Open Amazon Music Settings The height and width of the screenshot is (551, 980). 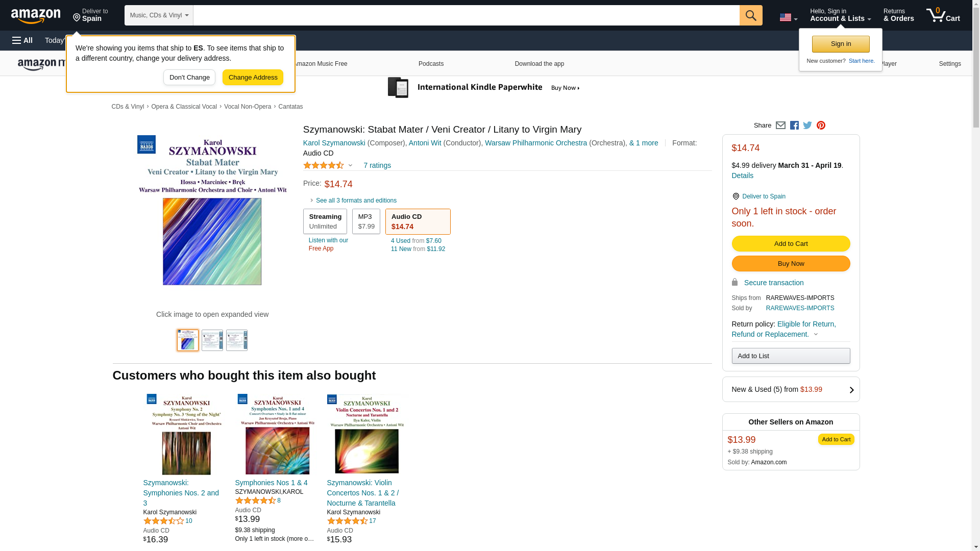949,64
